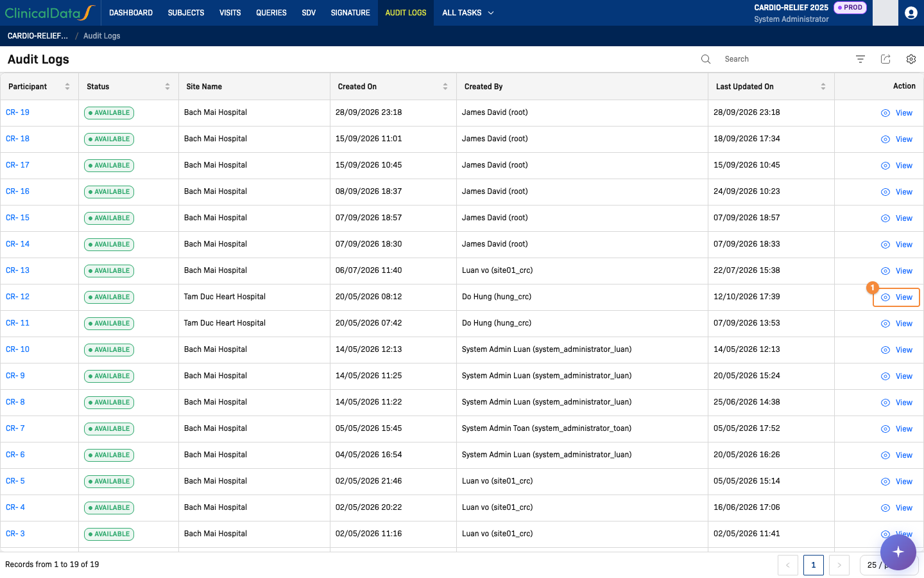924x578 pixels.
Task: Click the eye icon for CR- 15
Action: [886, 218]
